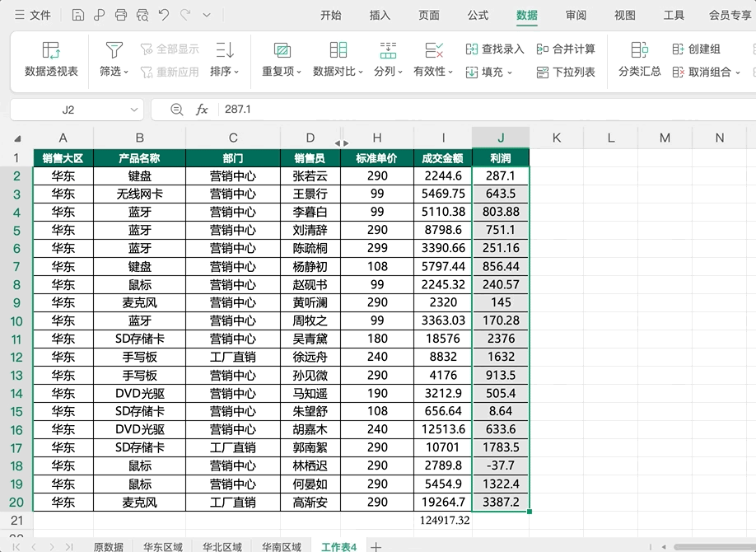Switch to the 华北区域 sheet tab
This screenshot has height=552, width=756.
[222, 547]
